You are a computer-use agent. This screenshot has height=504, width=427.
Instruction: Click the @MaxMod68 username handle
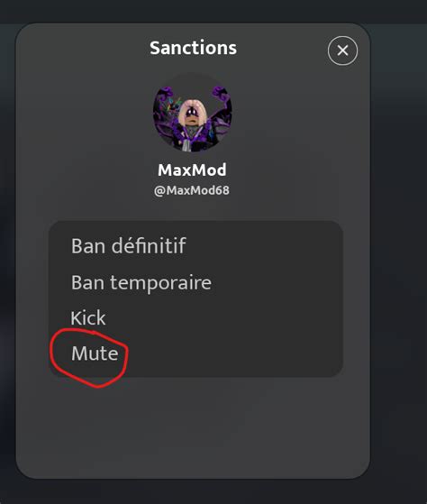192,190
